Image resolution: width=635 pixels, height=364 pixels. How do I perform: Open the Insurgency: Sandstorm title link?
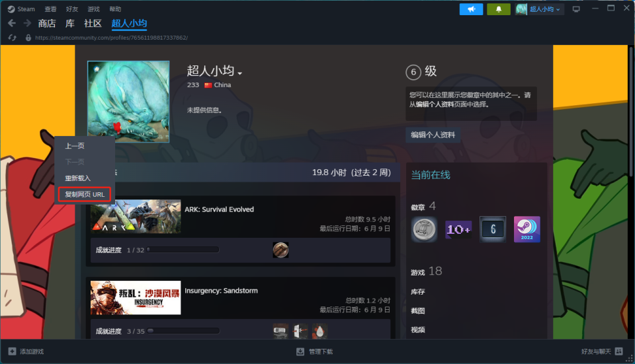(221, 291)
